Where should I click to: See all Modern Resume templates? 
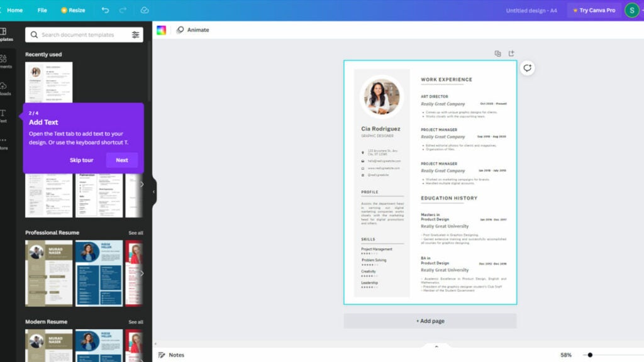click(x=136, y=322)
